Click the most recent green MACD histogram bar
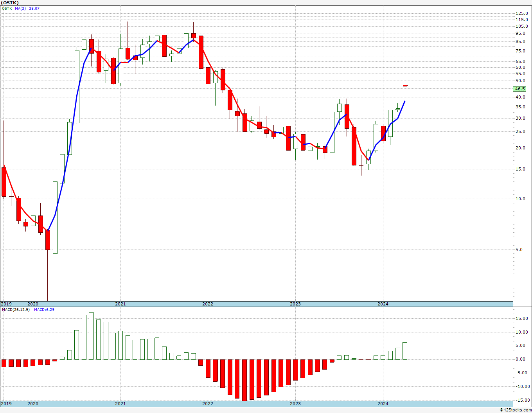532x413 pixels. pyautogui.click(x=405, y=351)
